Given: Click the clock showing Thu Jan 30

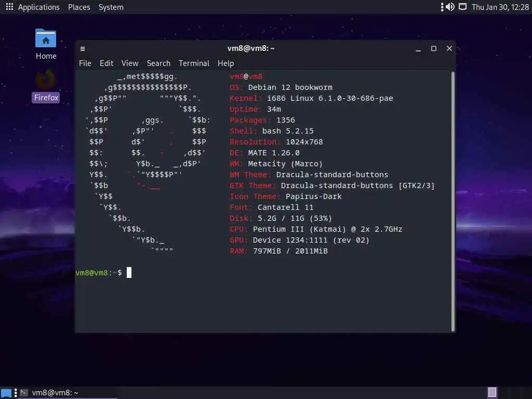Looking at the screenshot, I should point(500,7).
